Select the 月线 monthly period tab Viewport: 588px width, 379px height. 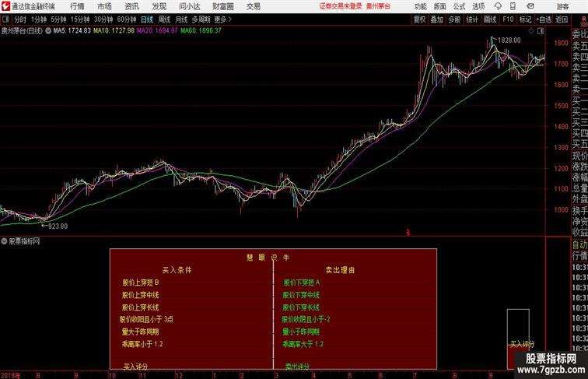click(181, 19)
